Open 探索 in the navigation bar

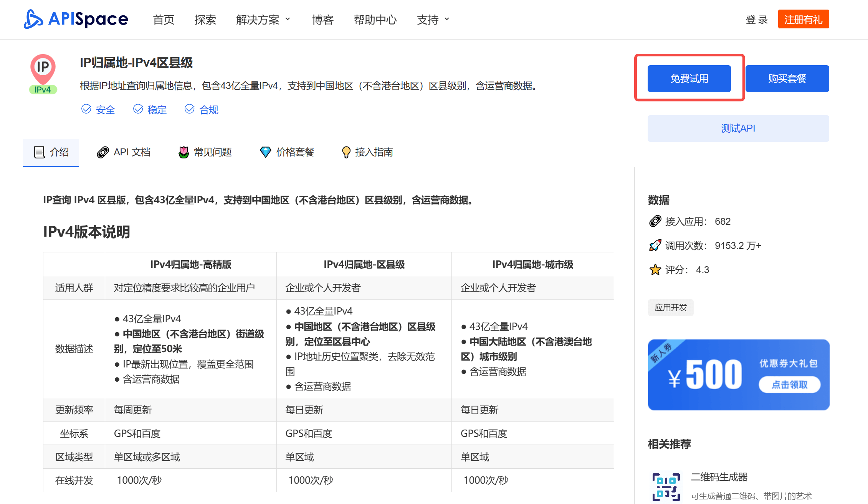click(205, 20)
